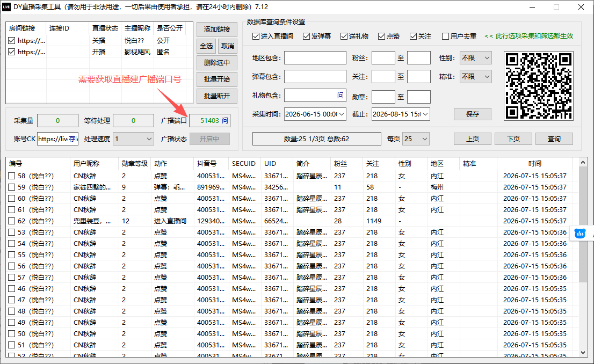
Task: Click the 查询 button
Action: tap(554, 139)
